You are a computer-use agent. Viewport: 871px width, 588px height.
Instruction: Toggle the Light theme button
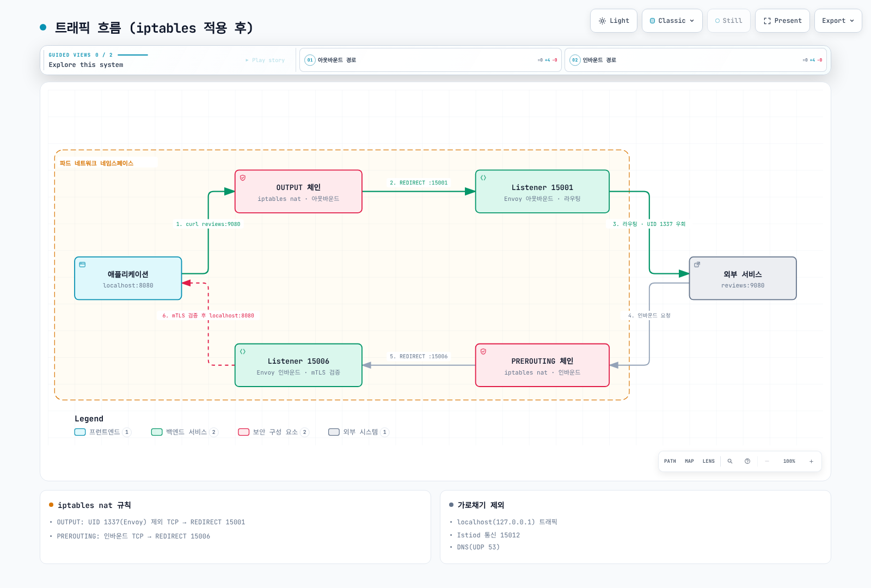click(x=614, y=21)
